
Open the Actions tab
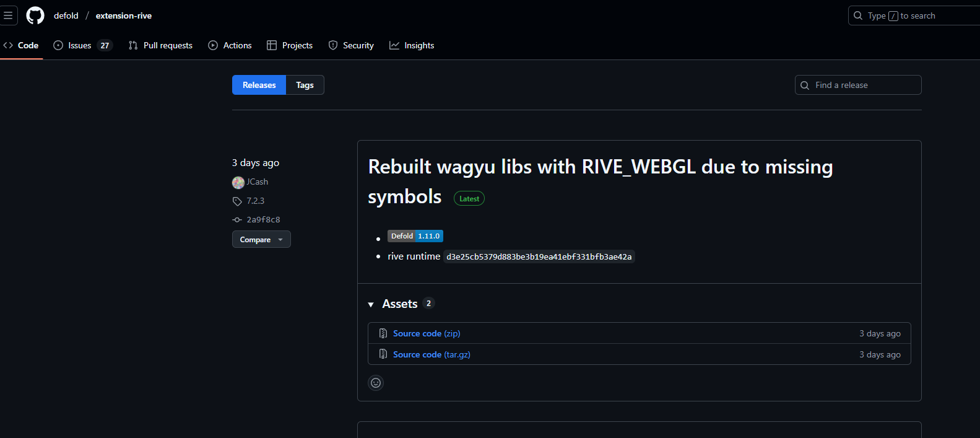230,45
